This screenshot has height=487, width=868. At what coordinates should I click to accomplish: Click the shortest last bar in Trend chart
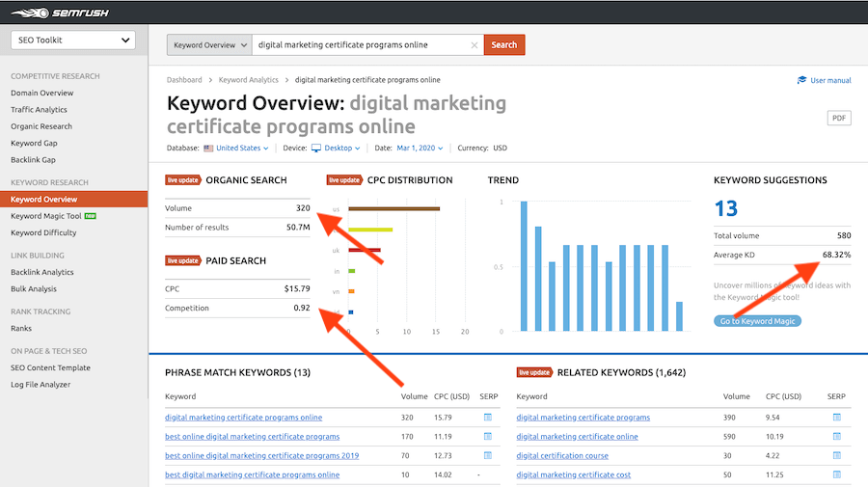pyautogui.click(x=679, y=316)
